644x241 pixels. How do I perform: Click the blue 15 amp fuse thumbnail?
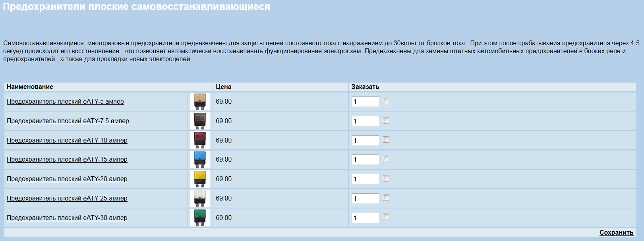tap(200, 160)
